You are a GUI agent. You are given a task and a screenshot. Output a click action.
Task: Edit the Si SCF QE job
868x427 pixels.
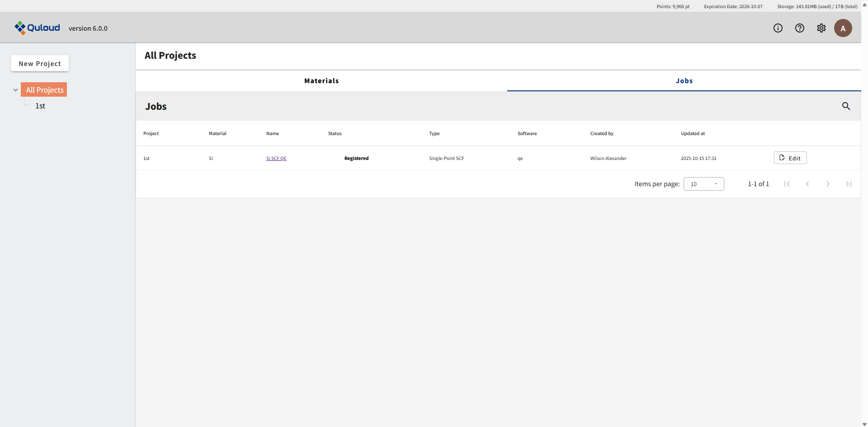point(790,158)
